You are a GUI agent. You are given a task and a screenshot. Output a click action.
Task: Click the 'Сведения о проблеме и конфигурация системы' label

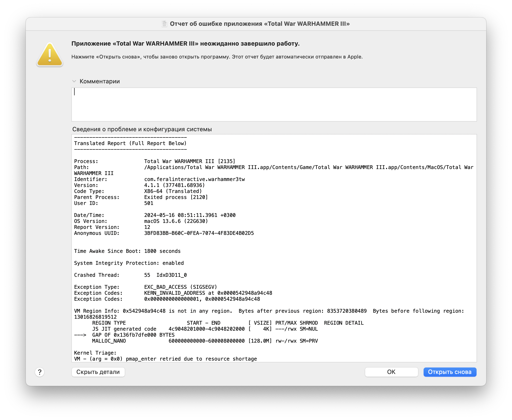pos(142,129)
